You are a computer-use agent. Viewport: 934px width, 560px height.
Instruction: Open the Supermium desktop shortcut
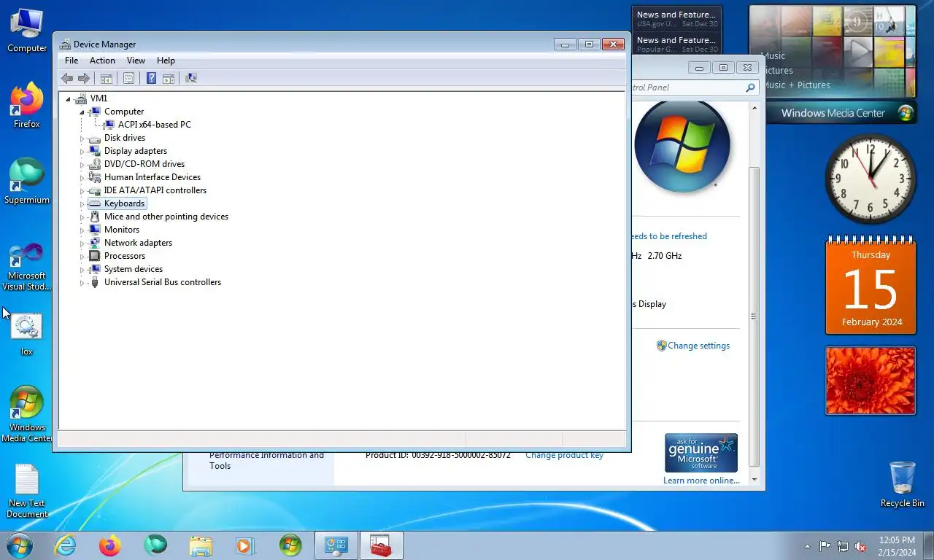coord(27,182)
